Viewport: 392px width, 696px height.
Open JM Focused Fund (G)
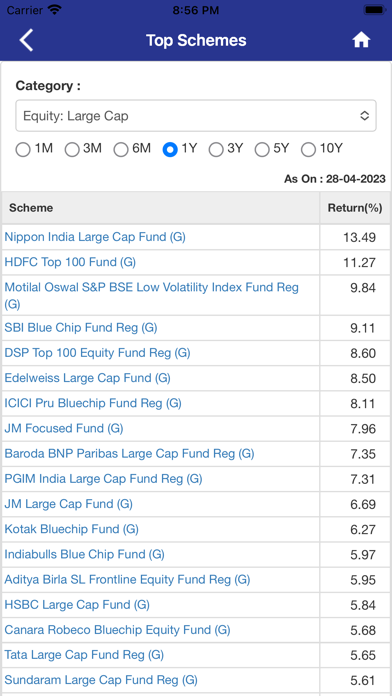[64, 429]
